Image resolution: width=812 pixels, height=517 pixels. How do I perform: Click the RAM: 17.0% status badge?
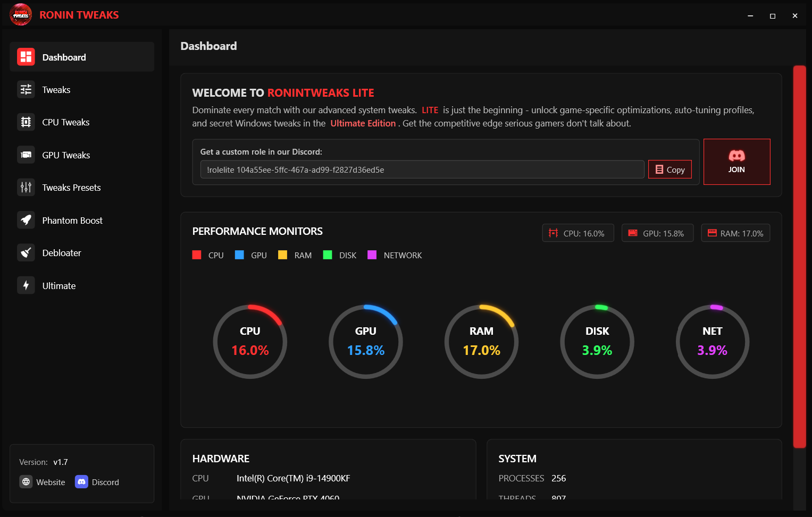coord(735,233)
